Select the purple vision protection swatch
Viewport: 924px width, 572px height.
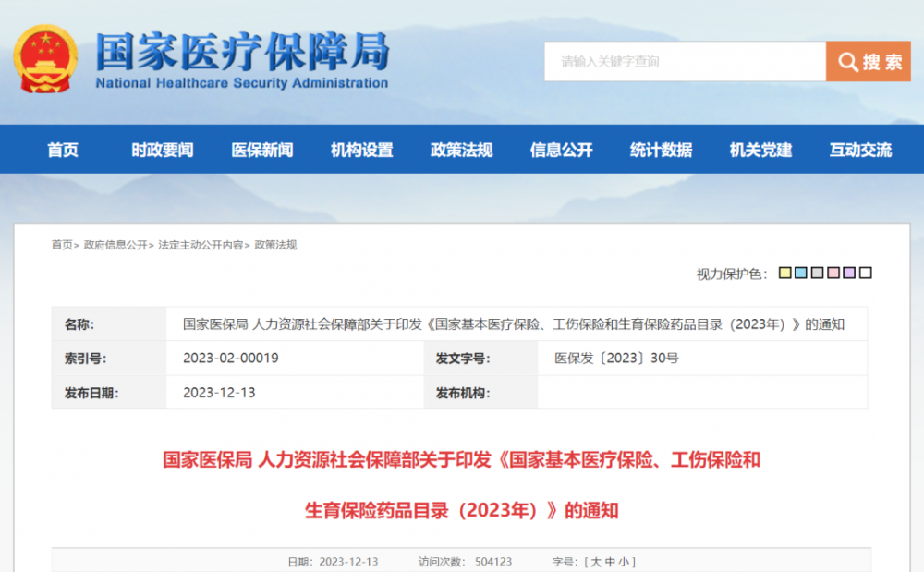[x=849, y=273]
